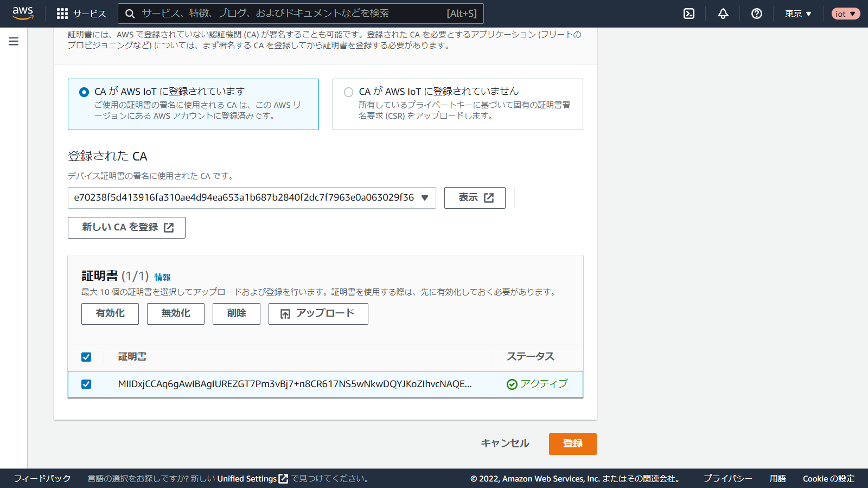This screenshot has width=868, height=488.
Task: Click the active status checkmark icon
Action: tap(512, 384)
